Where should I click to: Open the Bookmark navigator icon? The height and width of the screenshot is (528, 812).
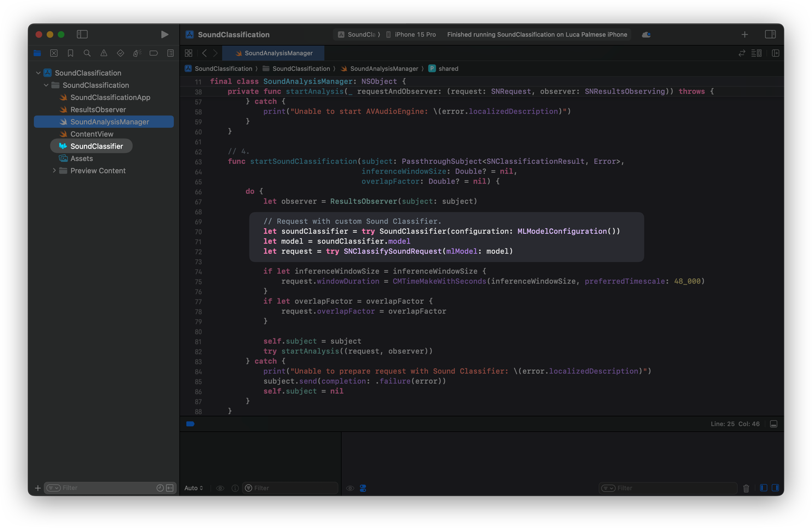click(71, 53)
